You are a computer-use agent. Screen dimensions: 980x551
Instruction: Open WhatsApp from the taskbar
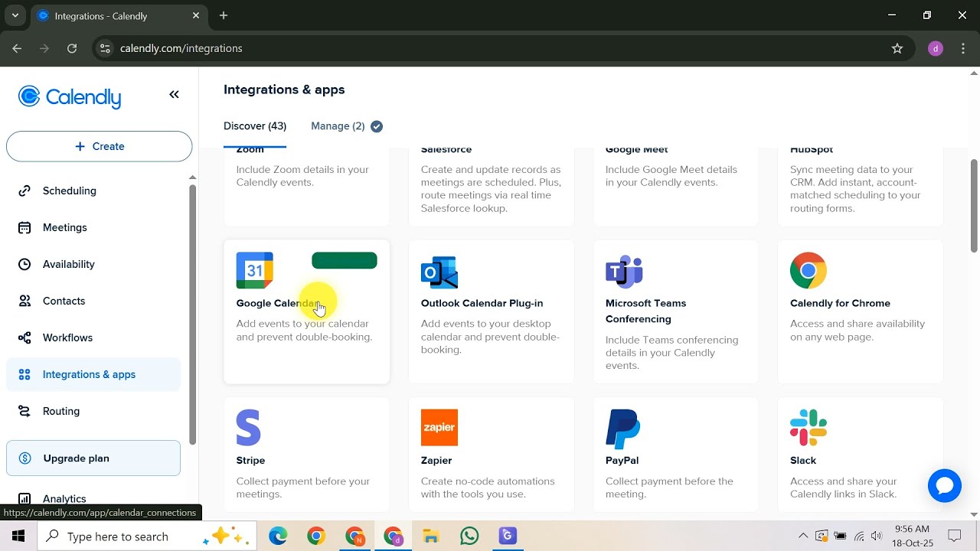(469, 536)
